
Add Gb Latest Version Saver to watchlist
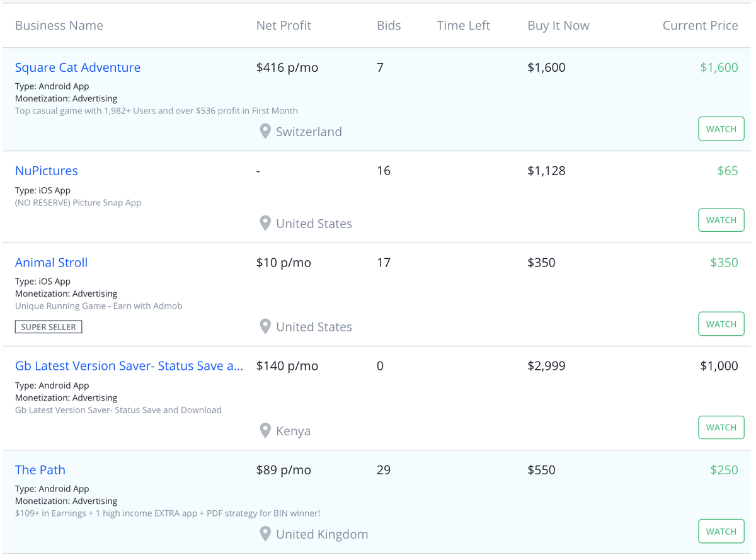coord(721,428)
